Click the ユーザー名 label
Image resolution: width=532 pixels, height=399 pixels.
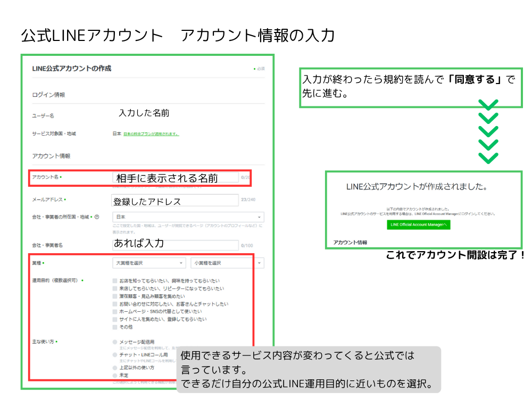pyautogui.click(x=43, y=116)
